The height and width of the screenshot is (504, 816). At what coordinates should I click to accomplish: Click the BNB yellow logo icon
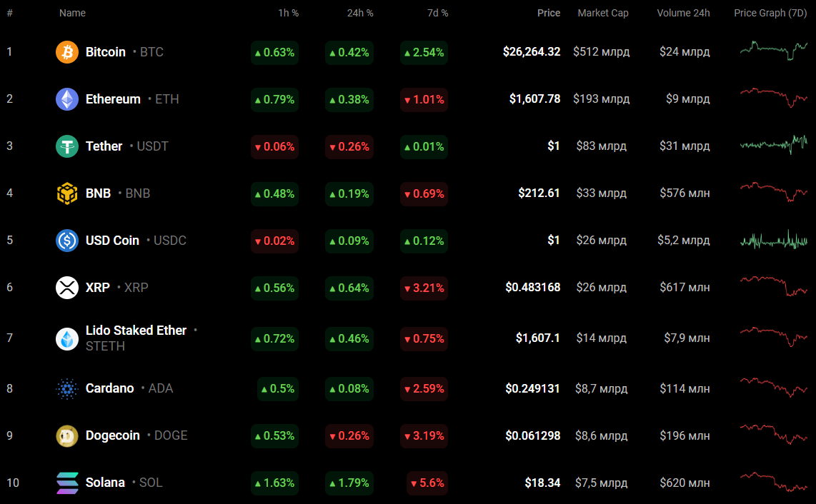[x=67, y=193]
